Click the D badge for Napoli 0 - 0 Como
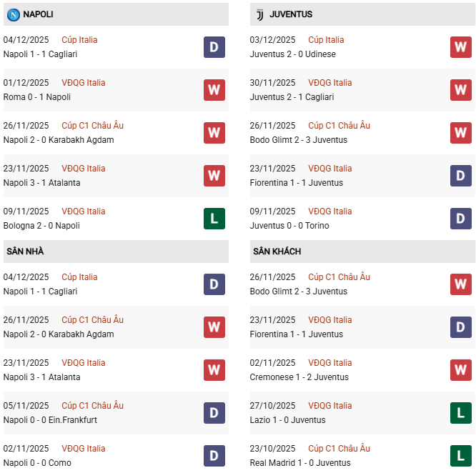Viewport: 476px width, 473px height. (x=214, y=456)
